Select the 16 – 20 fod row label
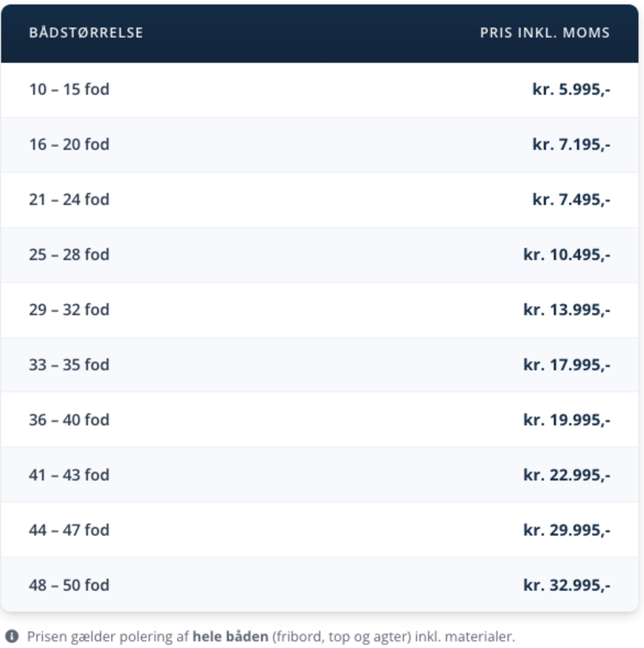 [69, 145]
